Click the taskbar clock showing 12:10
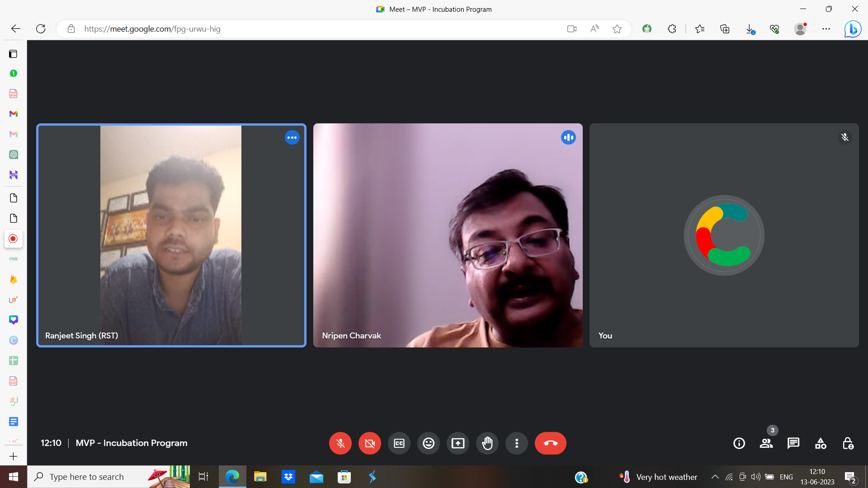This screenshot has width=868, height=488. 817,477
